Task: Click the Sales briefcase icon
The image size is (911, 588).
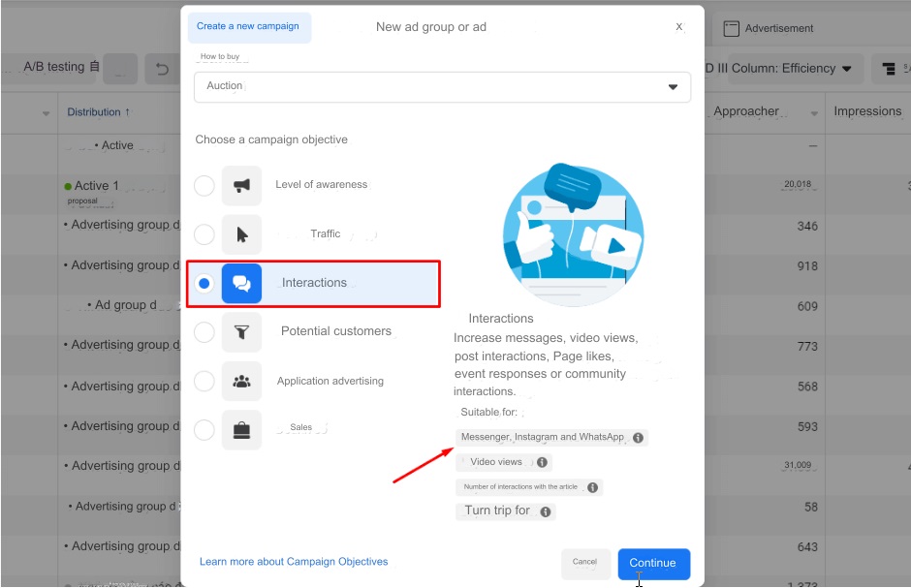Action: coord(241,430)
